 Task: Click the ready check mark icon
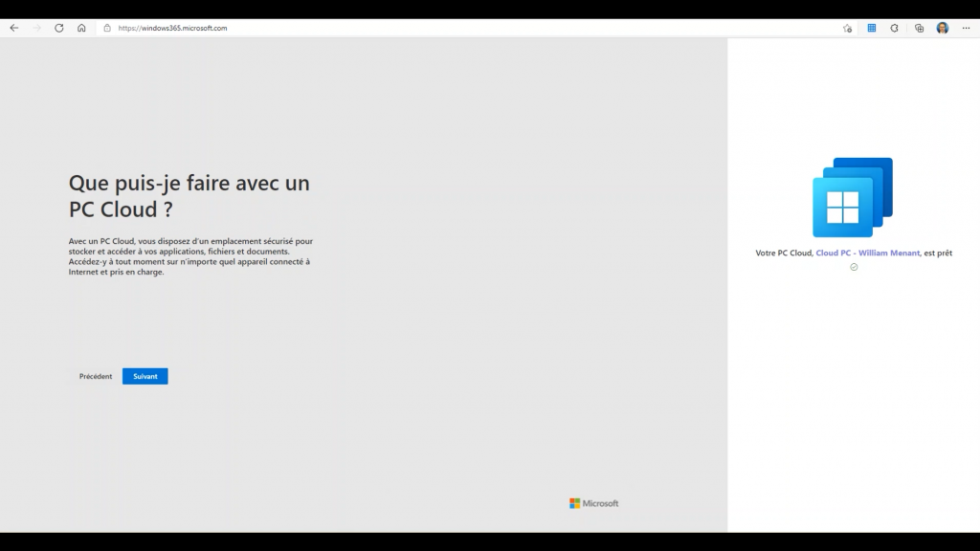pyautogui.click(x=854, y=267)
